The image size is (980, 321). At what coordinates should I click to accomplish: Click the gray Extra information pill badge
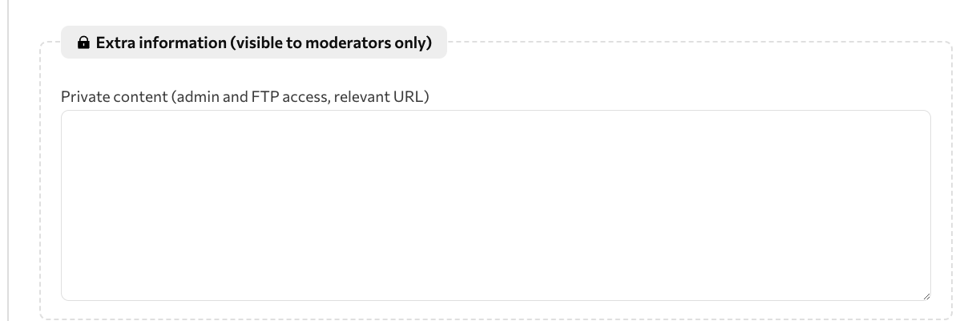click(254, 43)
